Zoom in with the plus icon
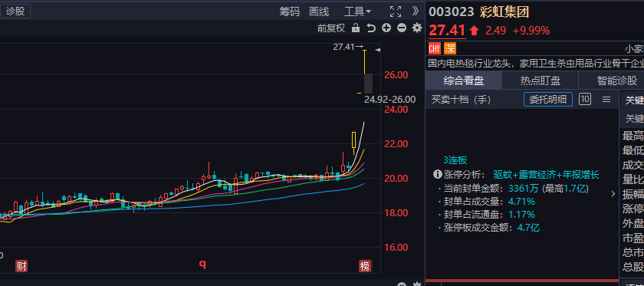Image resolution: width=644 pixels, height=286 pixels. (x=386, y=28)
